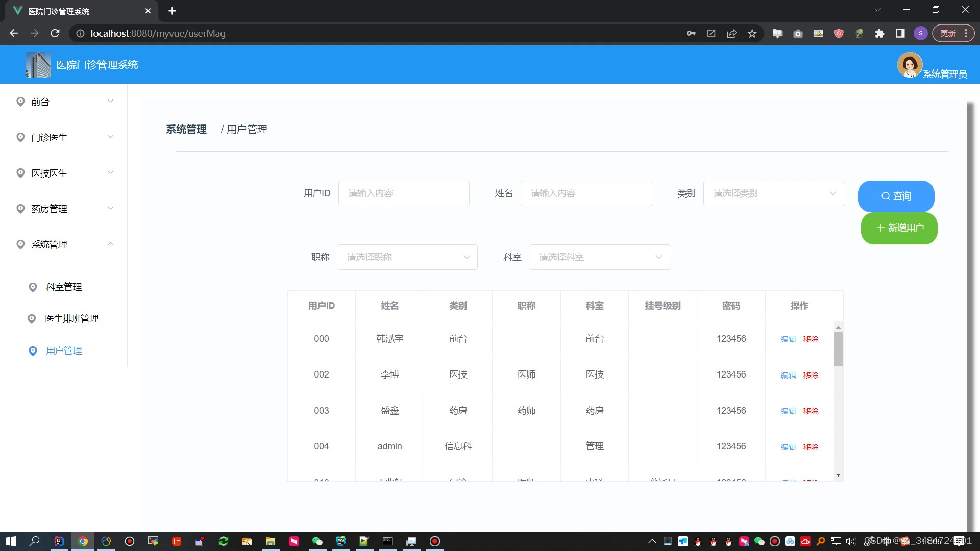The width and height of the screenshot is (980, 551).
Task: Reload the page with refresh icon
Action: [55, 34]
